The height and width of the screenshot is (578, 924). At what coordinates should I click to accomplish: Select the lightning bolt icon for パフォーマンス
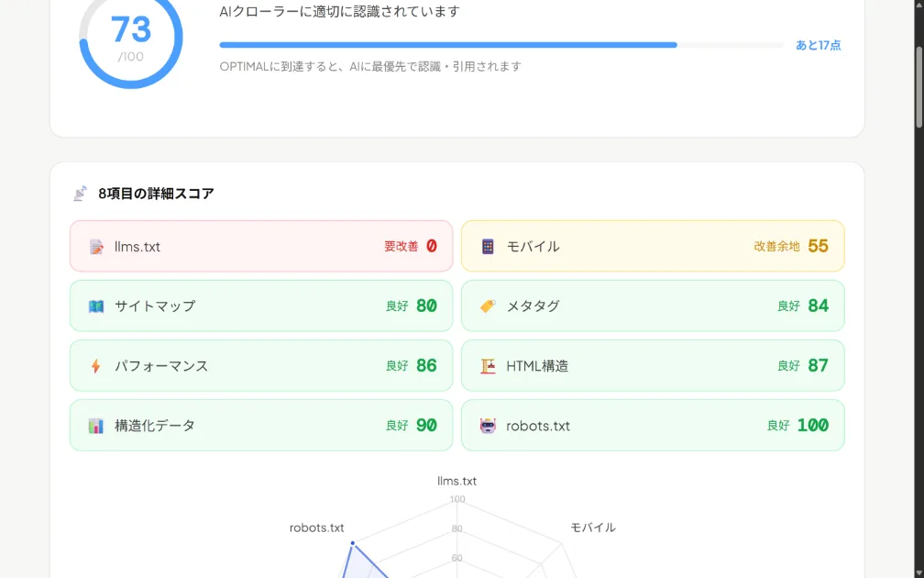point(94,365)
